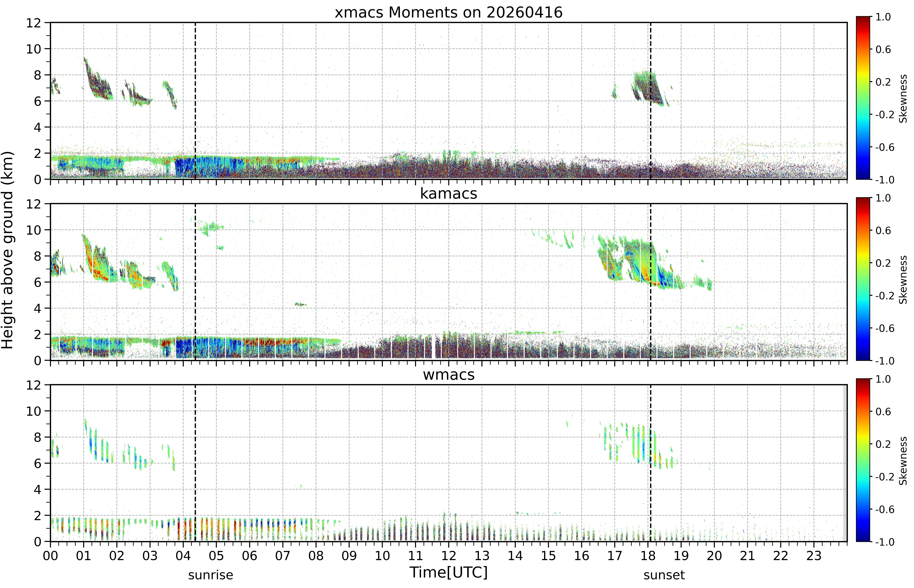The height and width of the screenshot is (588, 914).
Task: Click the "kamacs" panel title
Action: [449, 194]
